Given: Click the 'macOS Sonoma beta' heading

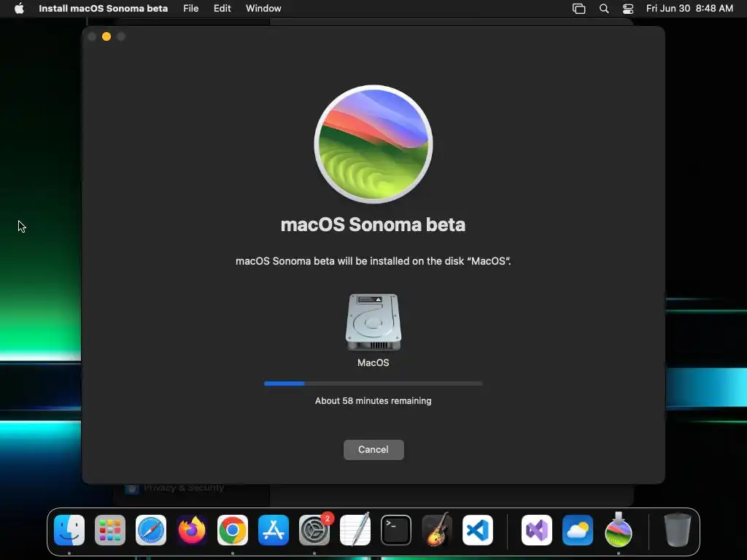Looking at the screenshot, I should point(373,225).
